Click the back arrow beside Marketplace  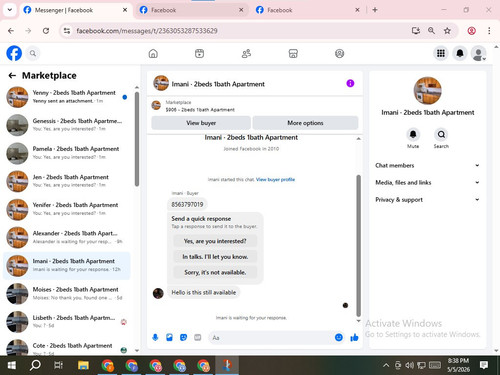click(12, 76)
